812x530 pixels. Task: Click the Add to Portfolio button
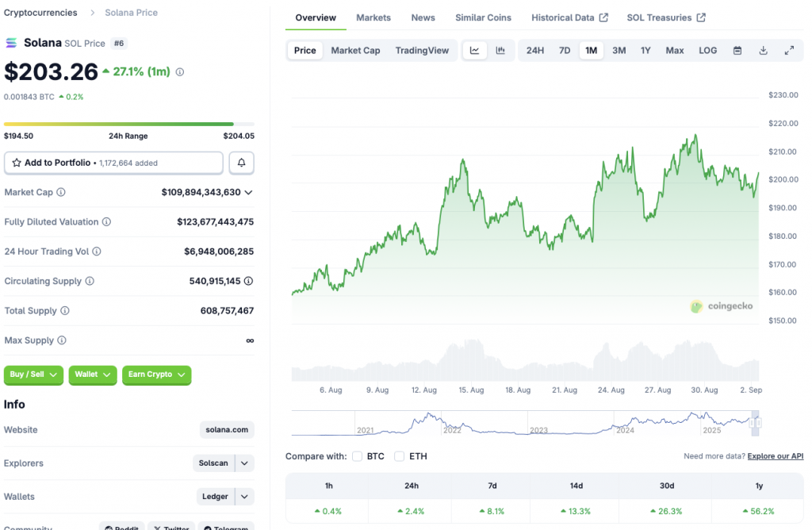pyautogui.click(x=113, y=163)
